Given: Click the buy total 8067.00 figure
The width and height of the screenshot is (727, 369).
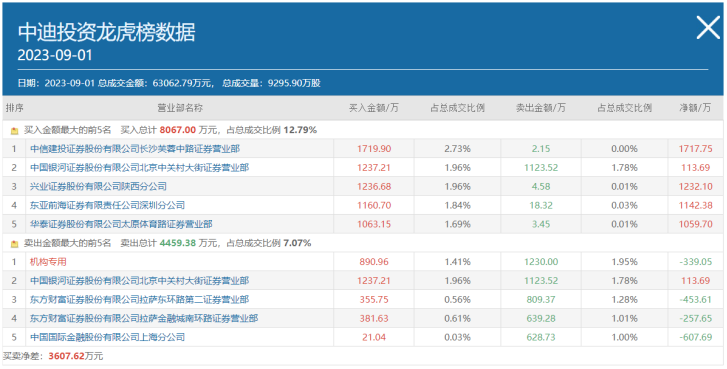Looking at the screenshot, I should 178,130.
